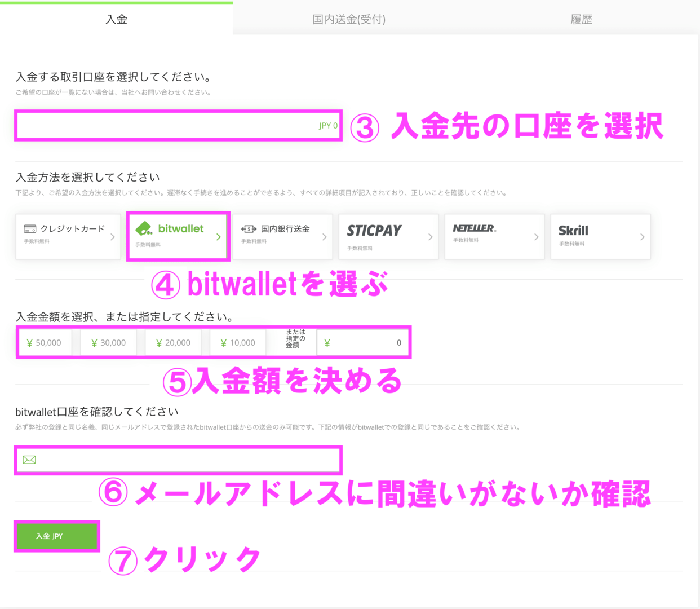Select the 国内銀行送金 payment method
The height and width of the screenshot is (609, 700).
pyautogui.click(x=283, y=236)
